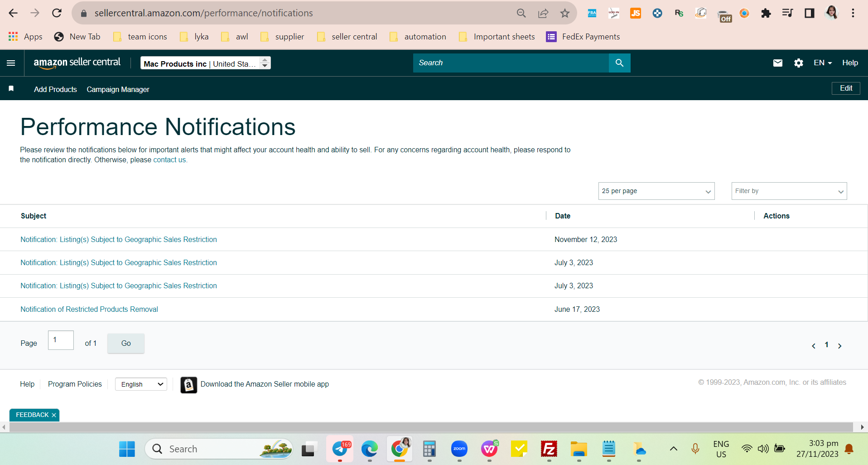Click the footer Help link

(27, 384)
